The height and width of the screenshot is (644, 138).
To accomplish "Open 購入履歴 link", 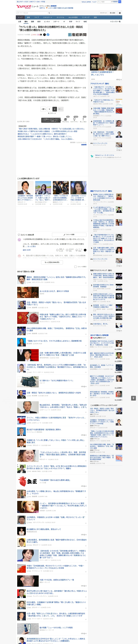I will (x=112, y=13).
